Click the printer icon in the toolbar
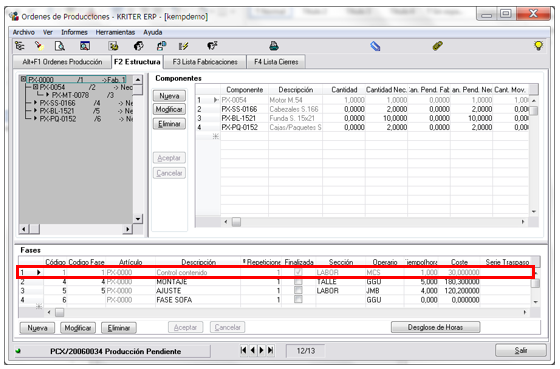The width and height of the screenshot is (560, 369). point(274,46)
